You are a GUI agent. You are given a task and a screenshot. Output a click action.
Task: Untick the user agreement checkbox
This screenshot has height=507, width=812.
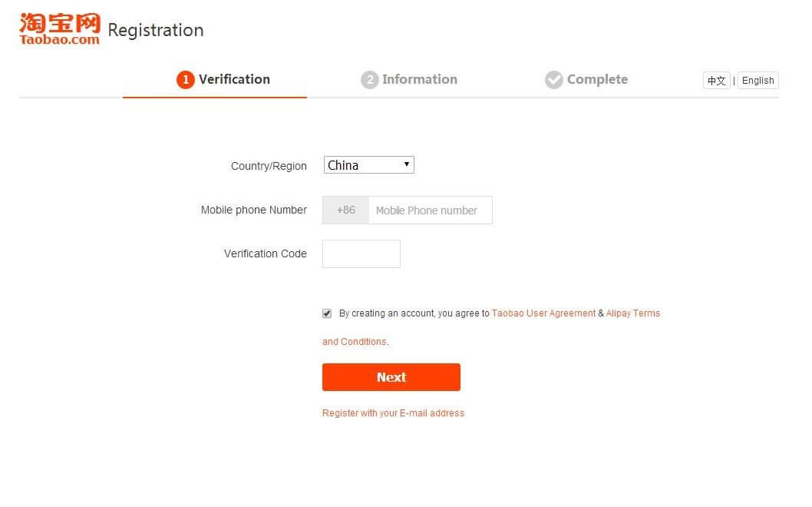point(327,313)
